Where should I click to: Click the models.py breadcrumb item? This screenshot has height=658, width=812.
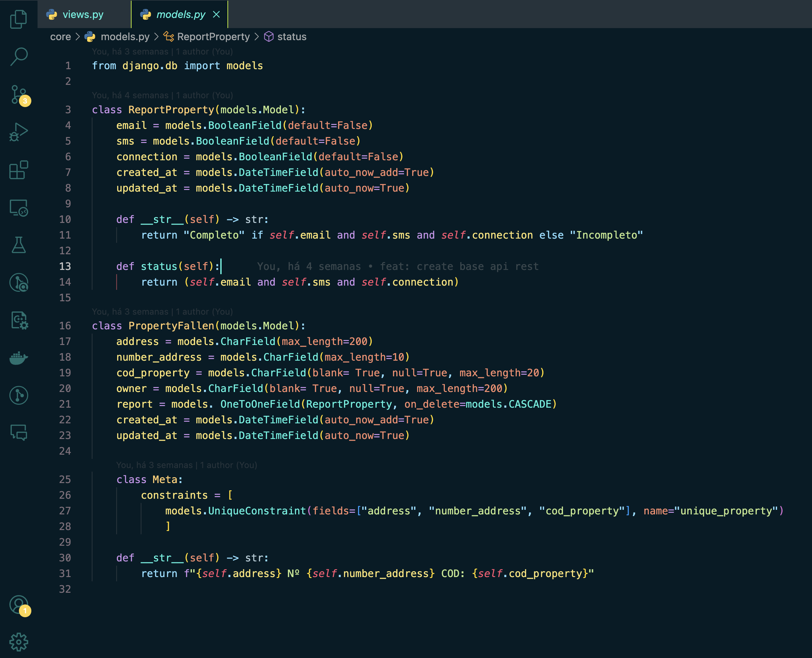(x=125, y=37)
